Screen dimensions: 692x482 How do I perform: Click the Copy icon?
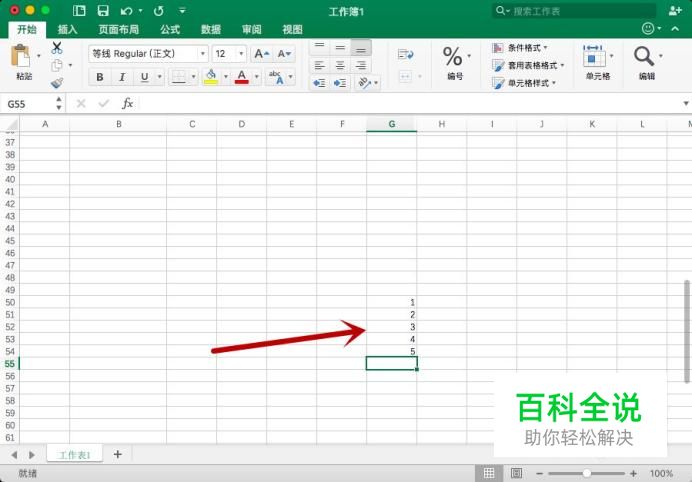tap(56, 65)
